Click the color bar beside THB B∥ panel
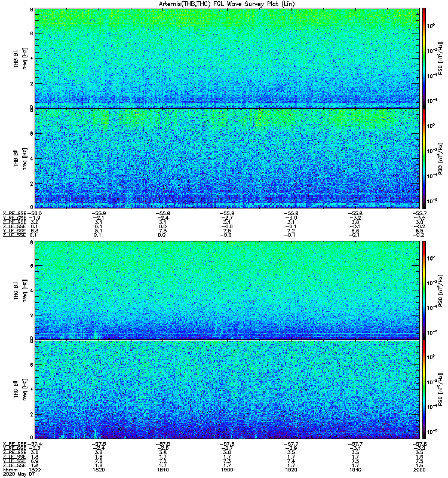This screenshot has height=478, width=448. (424, 158)
